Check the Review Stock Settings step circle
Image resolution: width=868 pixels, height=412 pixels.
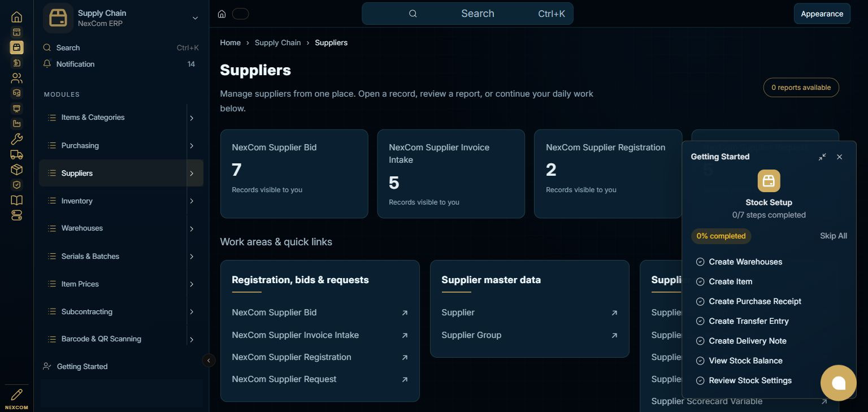[x=700, y=380]
